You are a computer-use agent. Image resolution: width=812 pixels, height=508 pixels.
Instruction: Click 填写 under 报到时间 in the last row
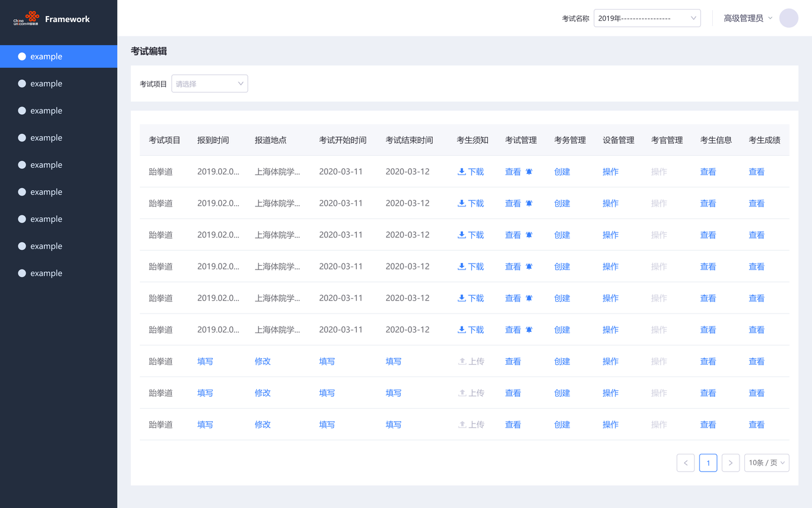tap(205, 424)
